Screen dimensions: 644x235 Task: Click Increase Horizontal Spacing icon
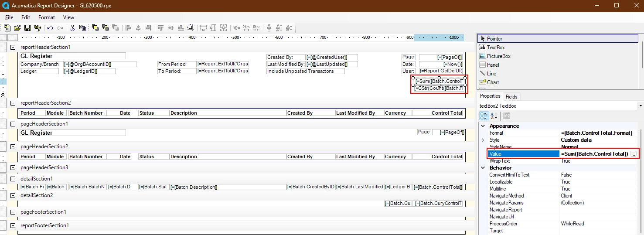(x=246, y=27)
